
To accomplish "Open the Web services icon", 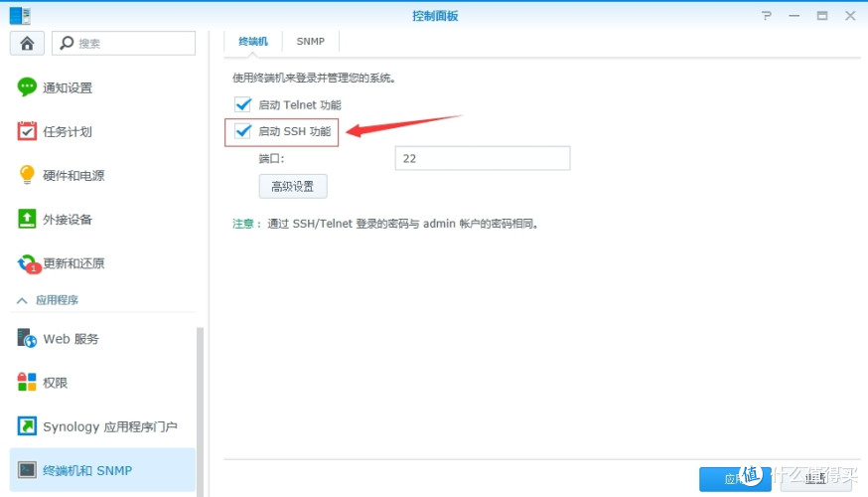I will (27, 338).
